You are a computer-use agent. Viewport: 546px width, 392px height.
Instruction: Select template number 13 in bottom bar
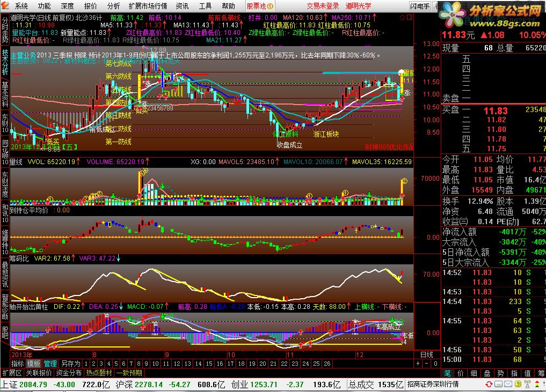pyautogui.click(x=188, y=364)
